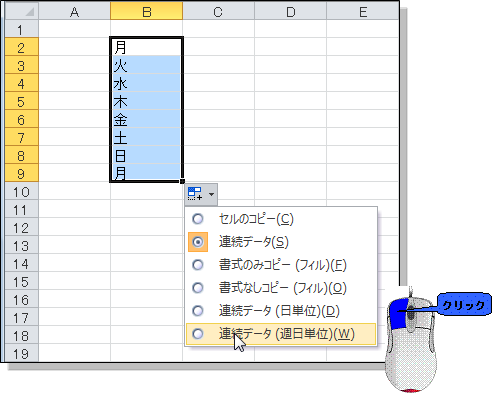This screenshot has height=393, width=494.
Task: Select row 10 header
Action: click(21, 192)
